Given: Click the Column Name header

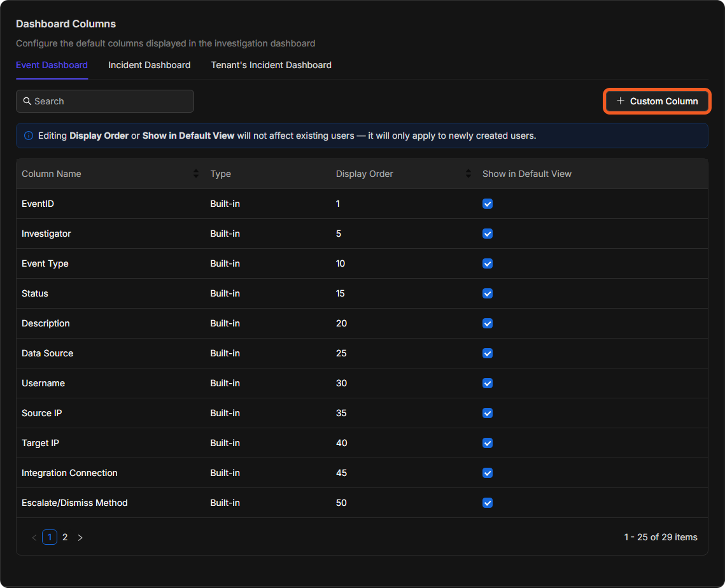Looking at the screenshot, I should [52, 174].
